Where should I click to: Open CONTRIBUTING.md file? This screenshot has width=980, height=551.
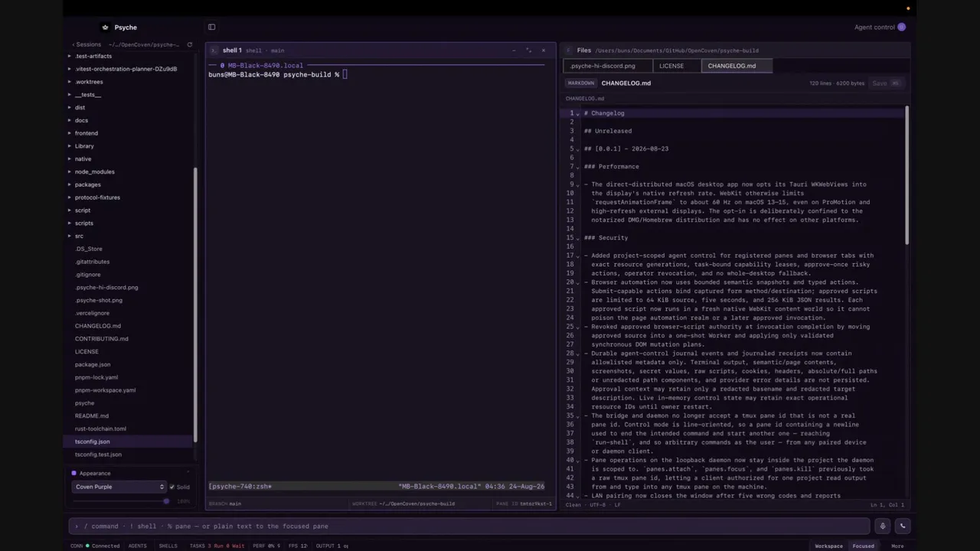102,339
